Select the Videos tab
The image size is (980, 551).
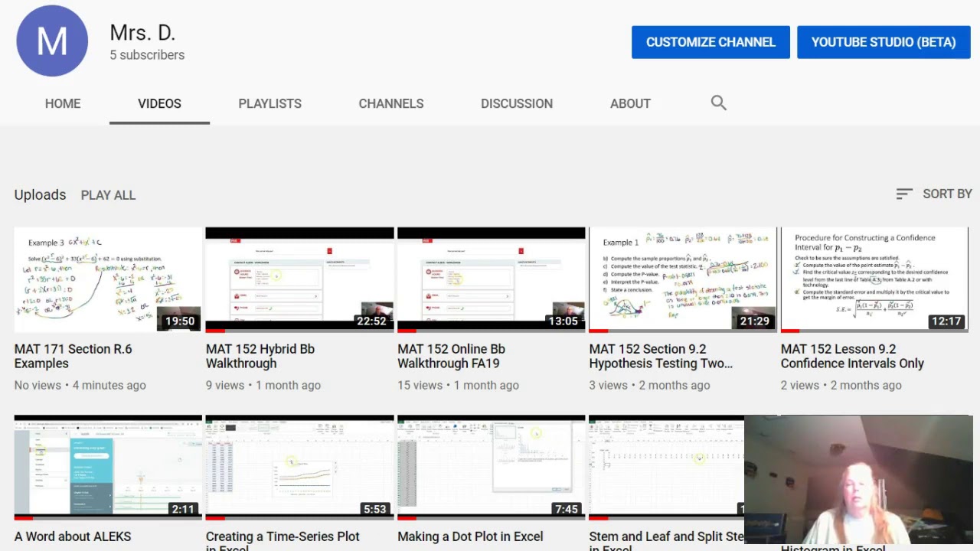click(159, 103)
